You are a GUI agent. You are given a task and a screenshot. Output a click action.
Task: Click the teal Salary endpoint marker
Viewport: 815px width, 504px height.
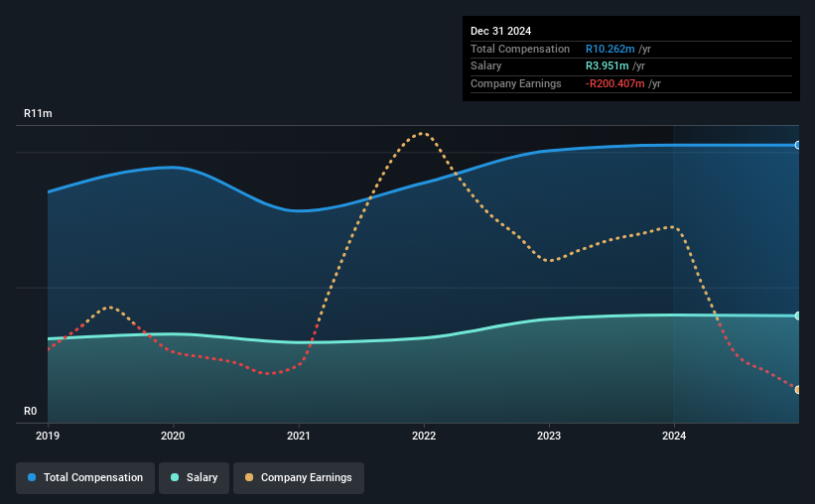[798, 315]
